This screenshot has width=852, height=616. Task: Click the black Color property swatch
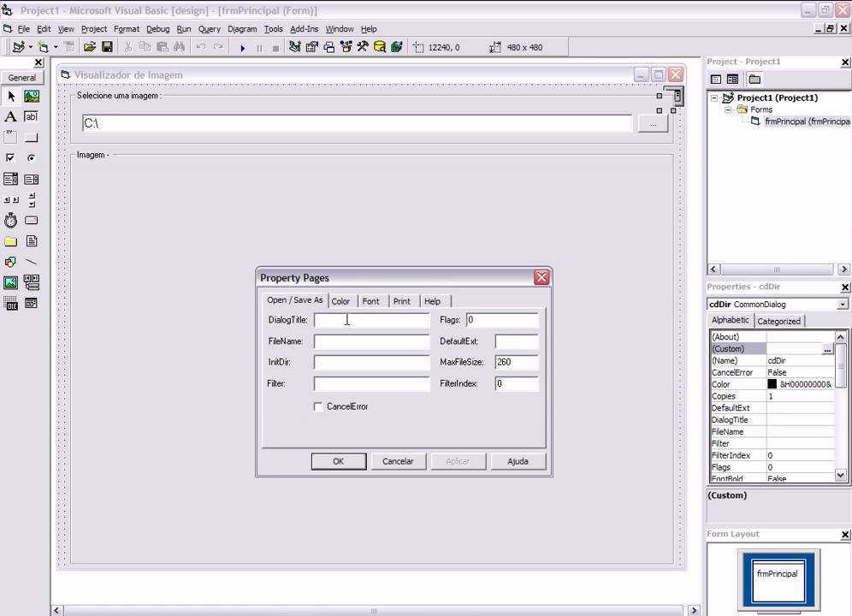[x=772, y=384]
